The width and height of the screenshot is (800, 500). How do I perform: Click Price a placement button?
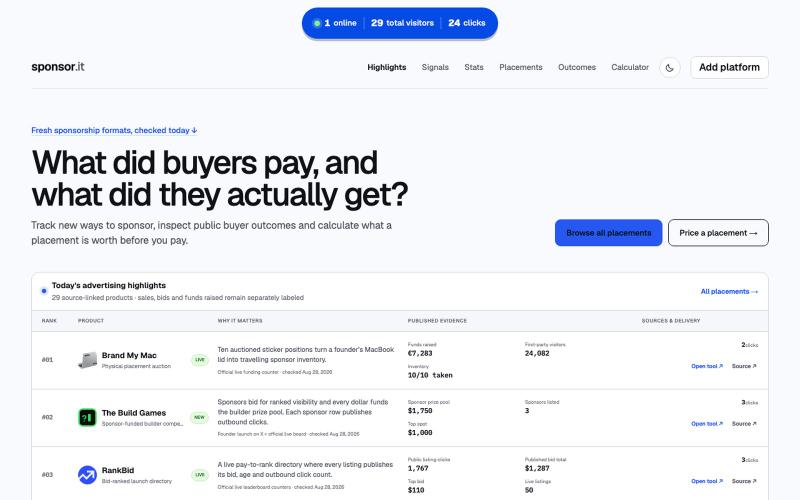pos(718,233)
